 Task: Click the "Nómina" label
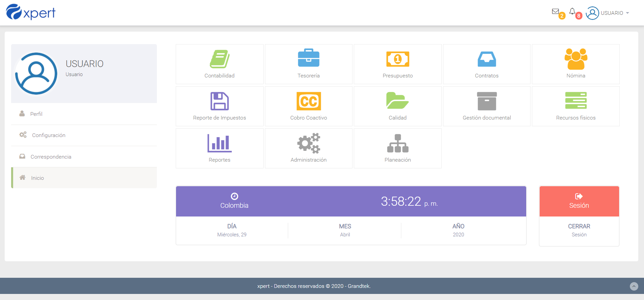pos(576,76)
